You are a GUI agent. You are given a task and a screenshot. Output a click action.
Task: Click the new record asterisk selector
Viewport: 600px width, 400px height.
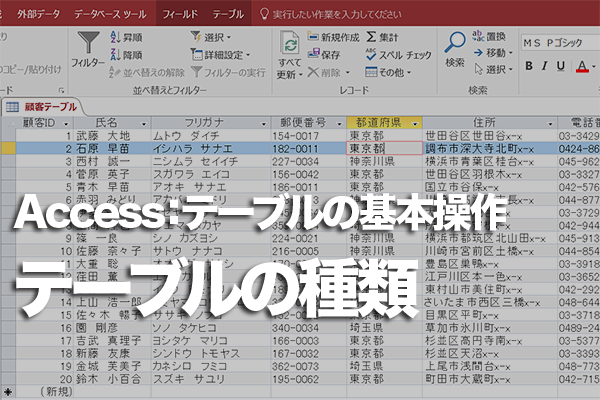coord(8,392)
